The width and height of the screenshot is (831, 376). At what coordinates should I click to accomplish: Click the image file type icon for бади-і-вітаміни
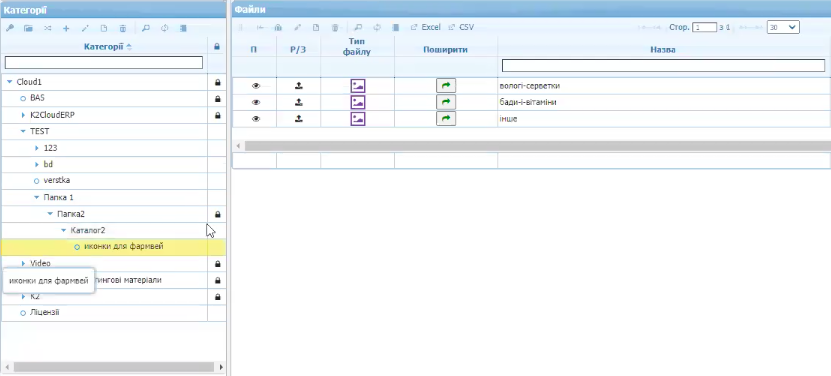[x=358, y=102]
